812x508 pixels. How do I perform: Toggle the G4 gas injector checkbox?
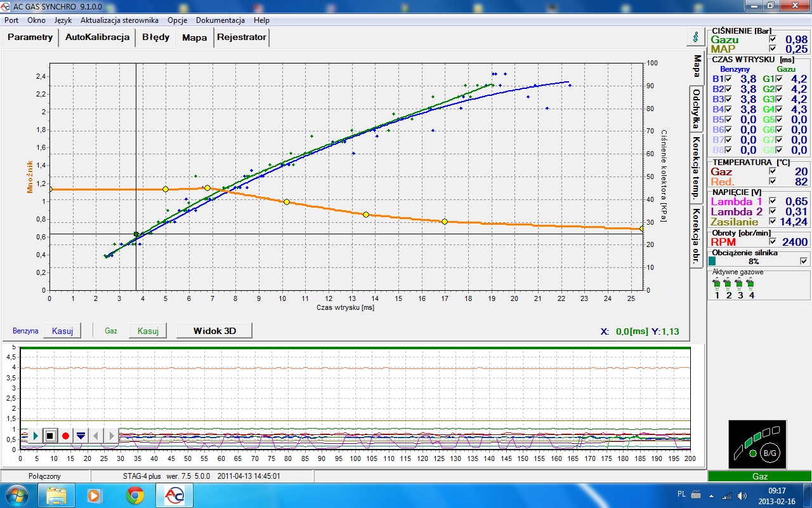pyautogui.click(x=778, y=109)
